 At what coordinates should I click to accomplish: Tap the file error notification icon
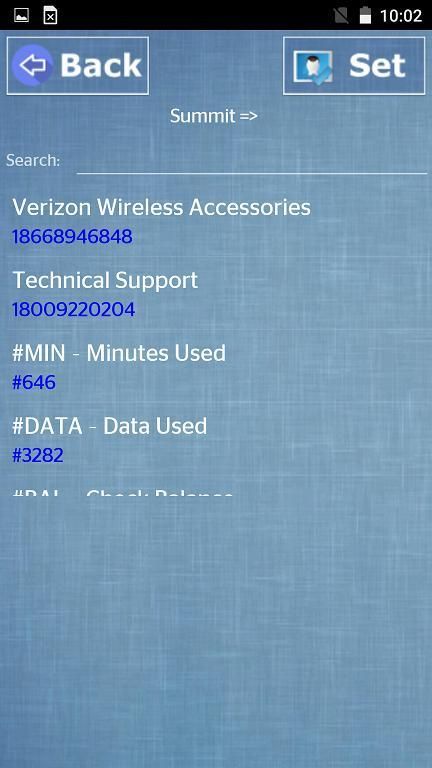[x=50, y=15]
